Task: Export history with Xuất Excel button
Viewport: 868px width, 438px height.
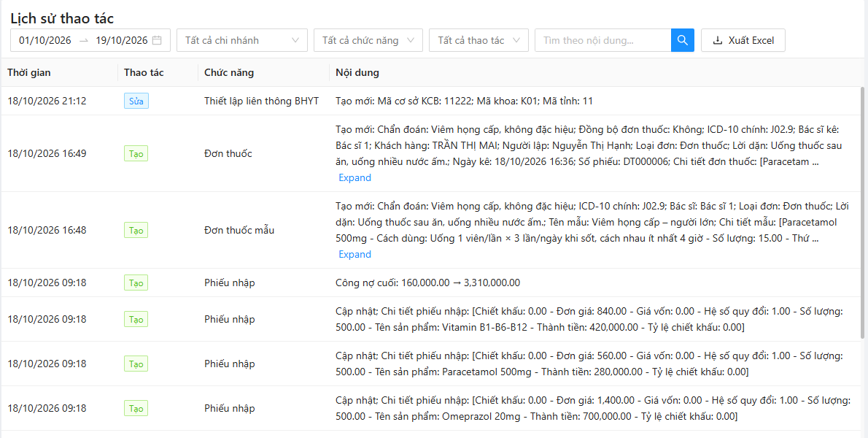Action: pos(743,40)
